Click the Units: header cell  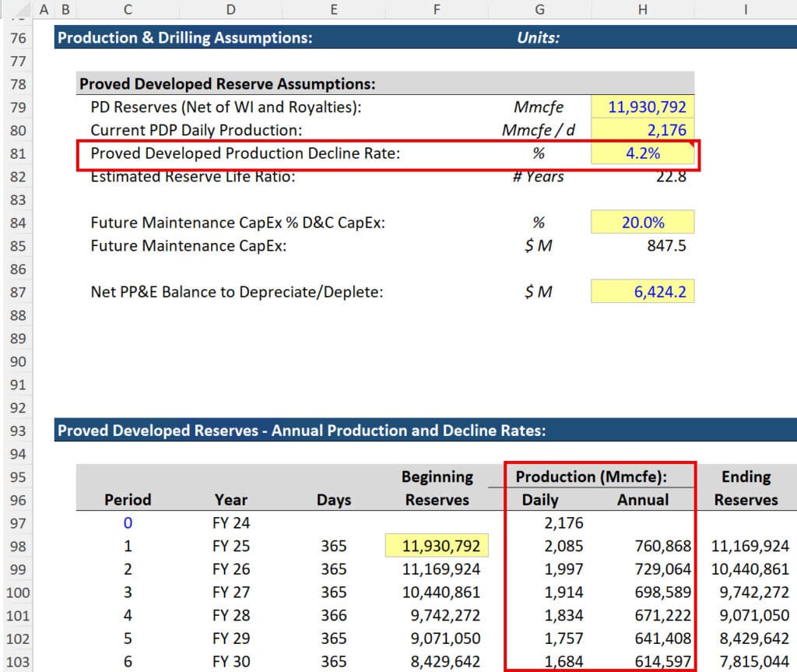pyautogui.click(x=539, y=37)
